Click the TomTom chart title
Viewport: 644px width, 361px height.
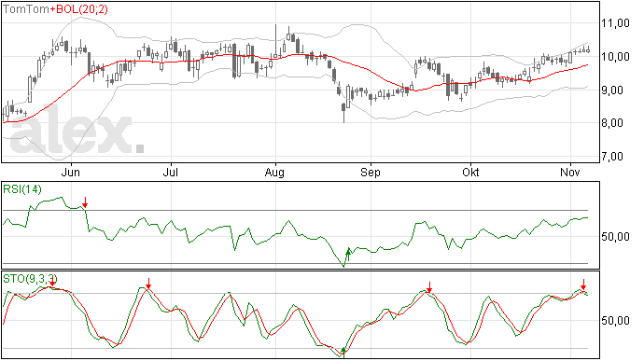click(26, 9)
